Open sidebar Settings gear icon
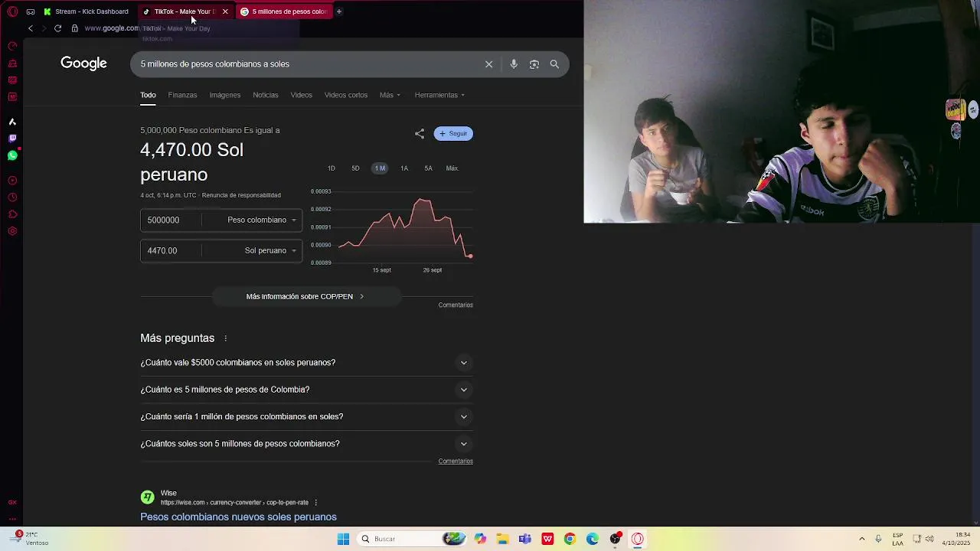980x551 pixels. click(x=12, y=231)
